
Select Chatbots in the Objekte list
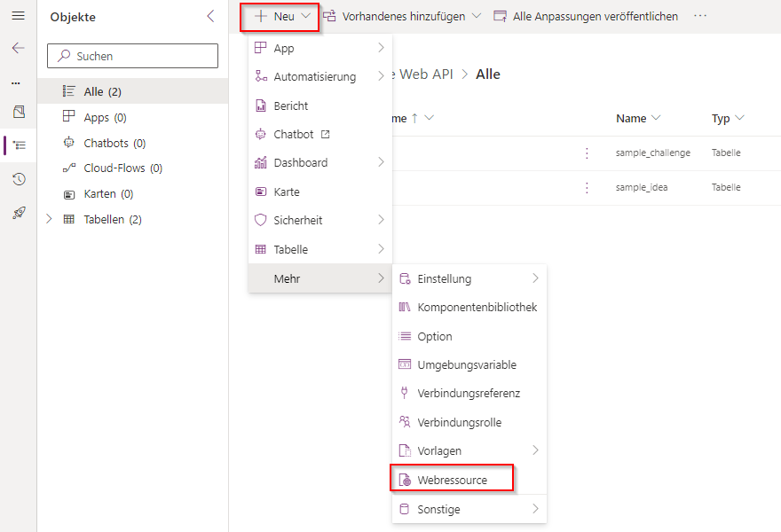point(114,143)
